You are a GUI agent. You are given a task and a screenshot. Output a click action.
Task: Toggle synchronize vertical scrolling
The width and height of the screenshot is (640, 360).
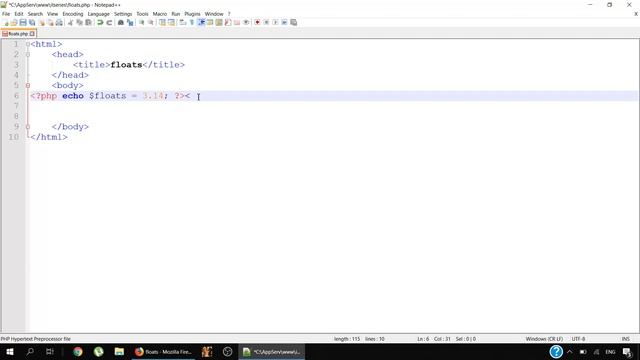[x=162, y=22]
